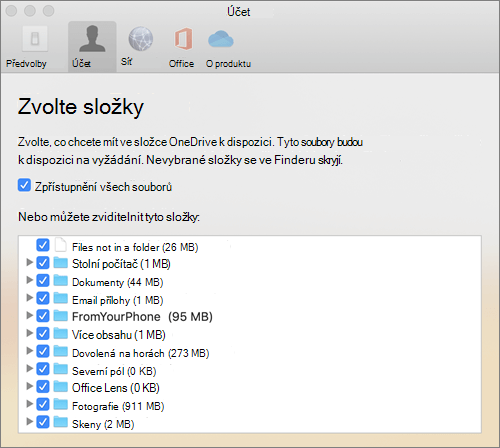Switch to the Office tab label
500x448 pixels.
[181, 63]
